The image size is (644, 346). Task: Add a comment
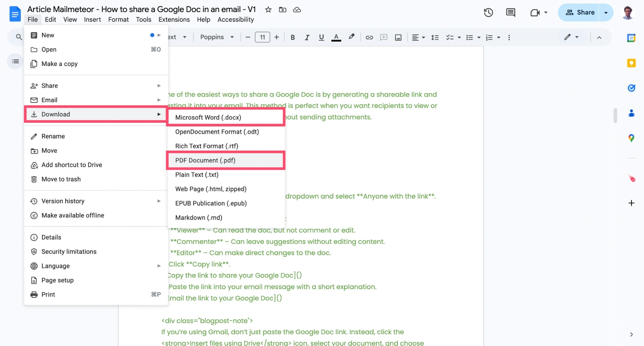tap(384, 37)
